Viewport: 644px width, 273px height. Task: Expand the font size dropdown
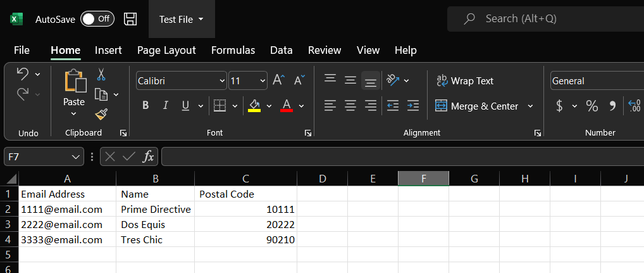coord(263,81)
